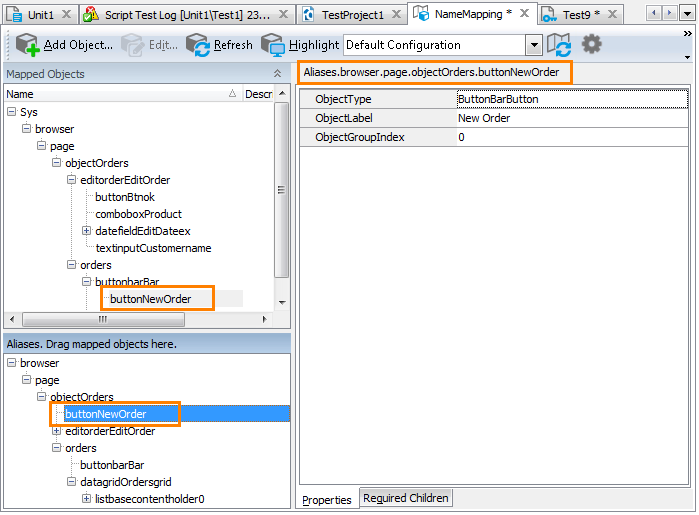Image resolution: width=699 pixels, height=515 pixels.
Task: Select buttonBtnok in Mapped Objects
Action: click(125, 197)
